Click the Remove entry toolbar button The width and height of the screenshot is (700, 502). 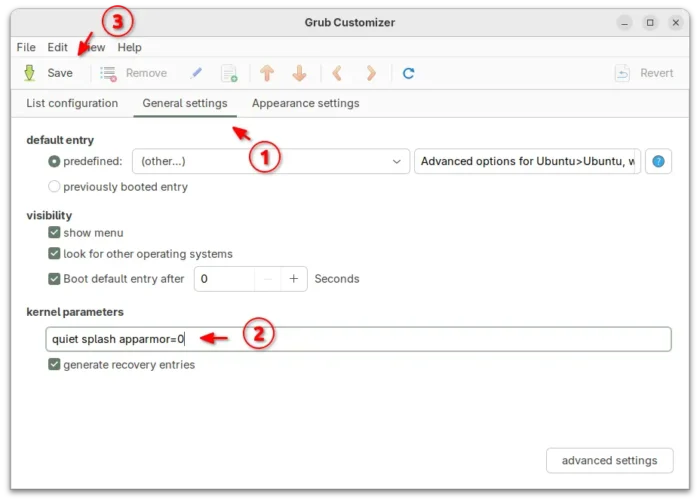coord(133,73)
